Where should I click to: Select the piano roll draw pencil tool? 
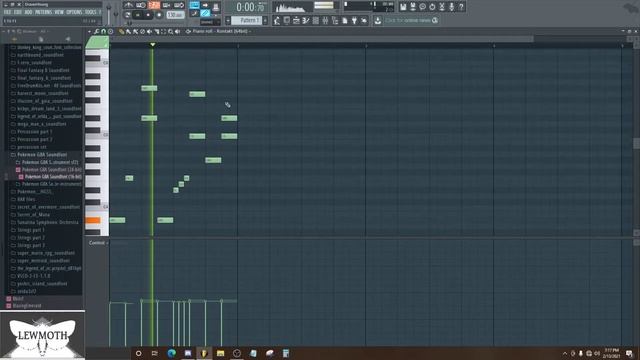tap(121, 31)
